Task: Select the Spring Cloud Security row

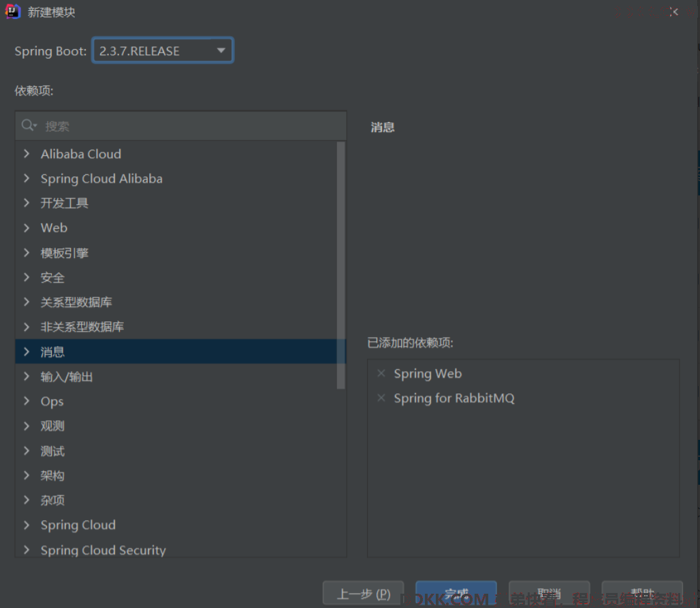Action: click(176, 549)
